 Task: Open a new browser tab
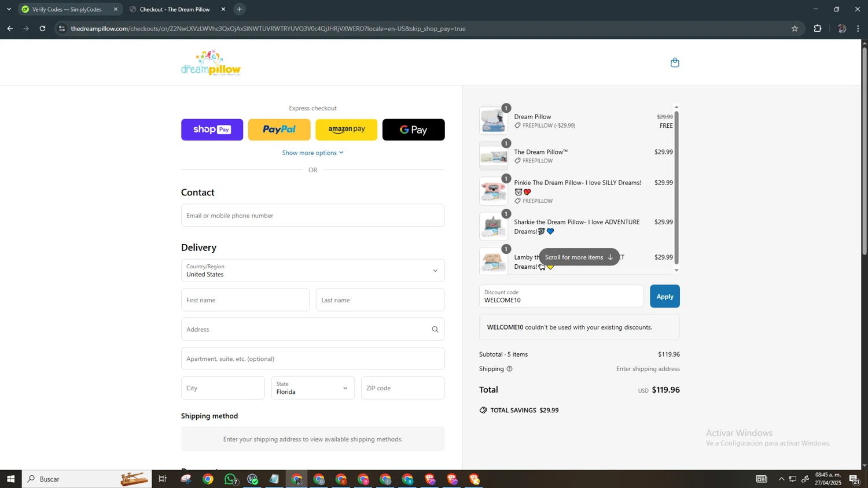tap(240, 9)
